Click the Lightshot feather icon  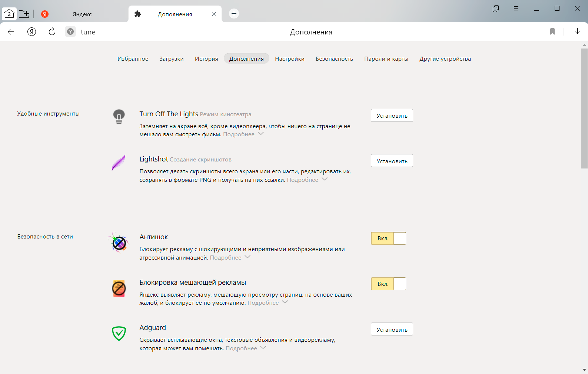[119, 163]
